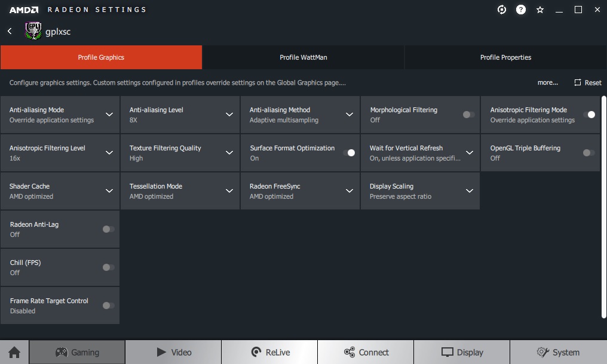The height and width of the screenshot is (364, 607).
Task: Open the System settings section
Action: (x=558, y=352)
